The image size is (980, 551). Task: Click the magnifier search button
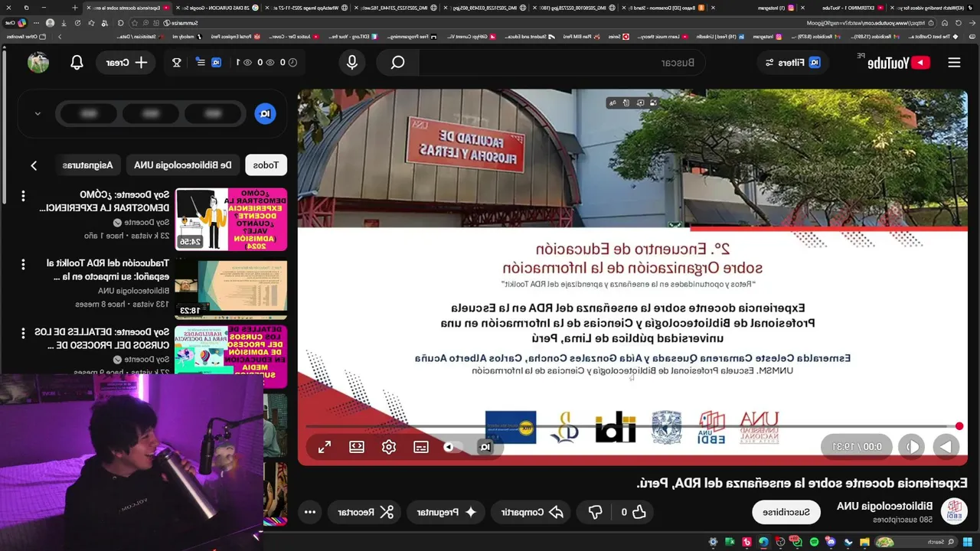(x=397, y=63)
